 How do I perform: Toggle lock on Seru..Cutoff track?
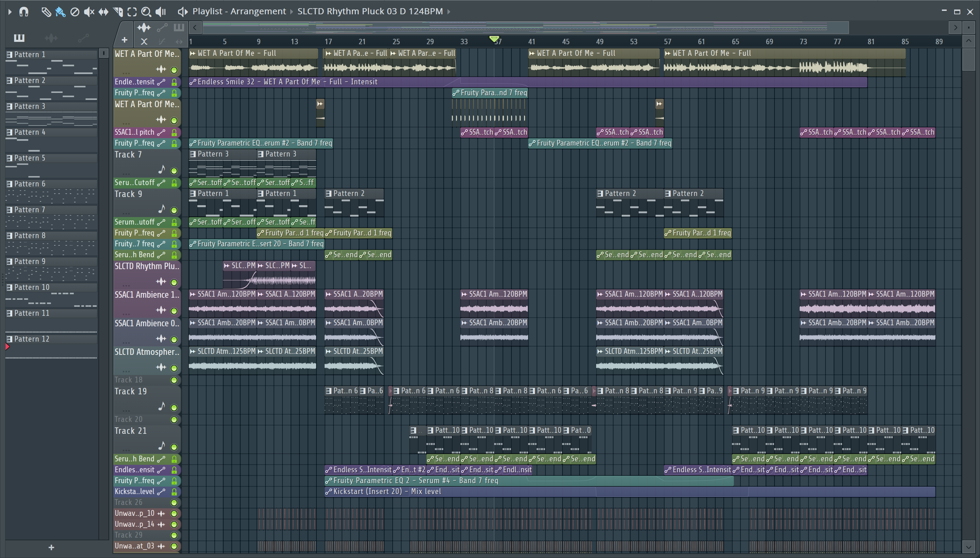[174, 183]
